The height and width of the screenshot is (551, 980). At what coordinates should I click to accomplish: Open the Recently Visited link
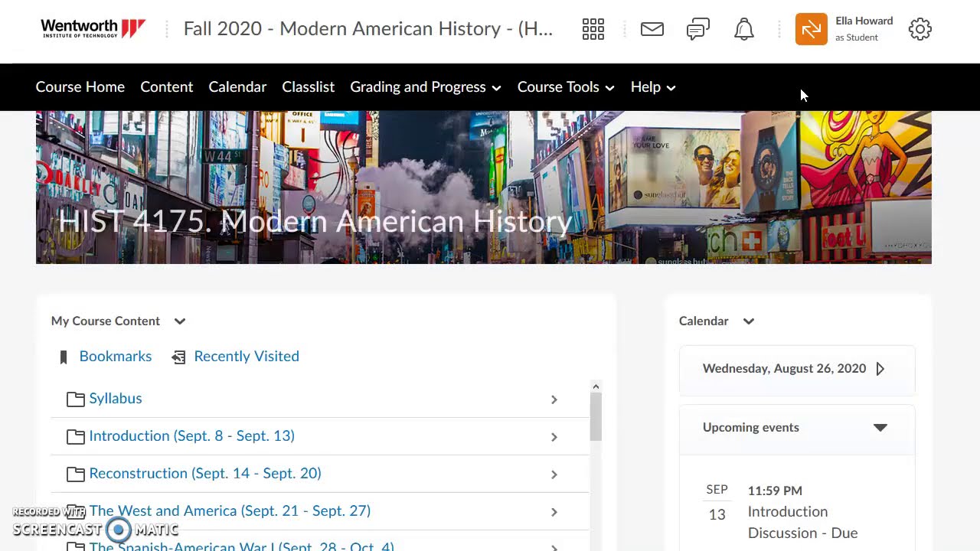point(247,357)
